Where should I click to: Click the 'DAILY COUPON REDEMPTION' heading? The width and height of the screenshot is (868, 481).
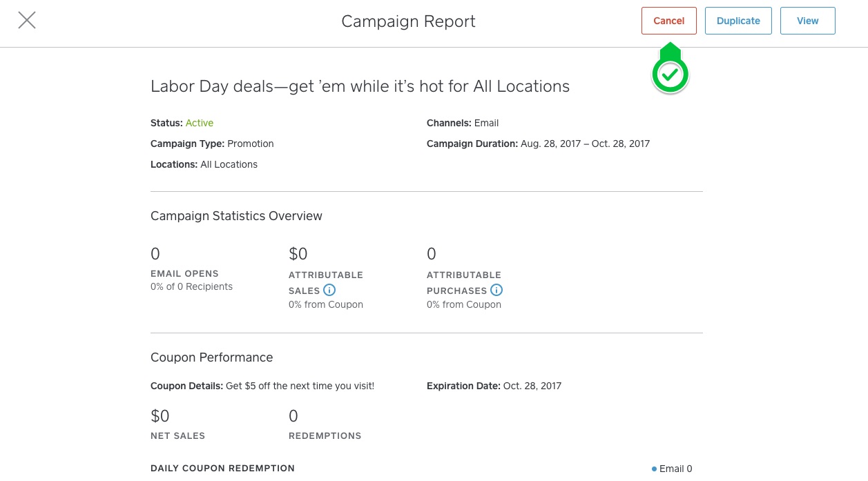click(x=222, y=468)
